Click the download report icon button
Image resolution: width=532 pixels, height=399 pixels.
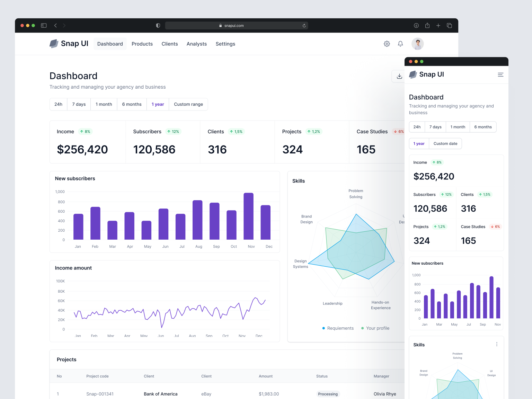pyautogui.click(x=399, y=76)
